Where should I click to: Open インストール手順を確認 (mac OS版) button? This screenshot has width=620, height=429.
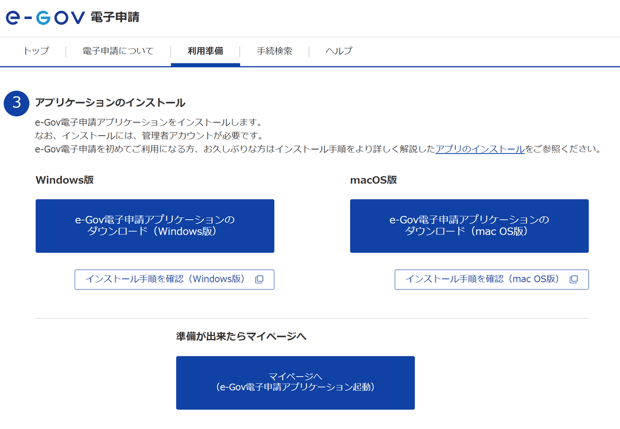click(x=491, y=280)
